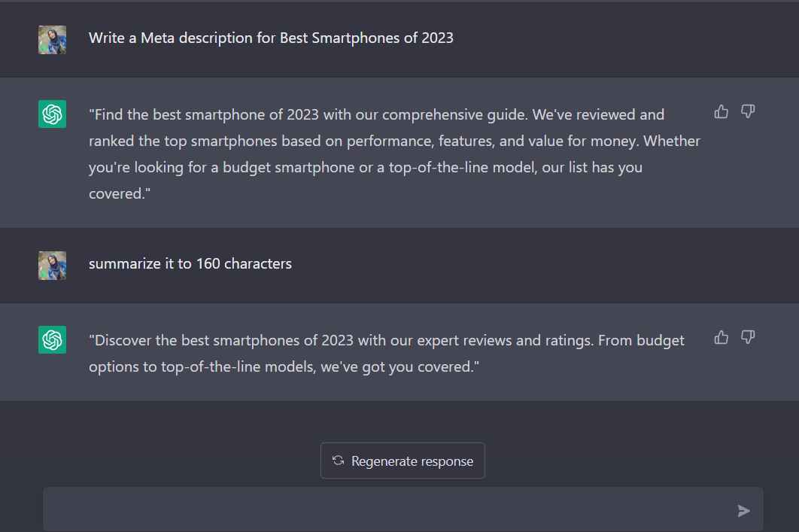Click the ChatGPT logo beside second response
Screen dimensions: 799x532
52,340
